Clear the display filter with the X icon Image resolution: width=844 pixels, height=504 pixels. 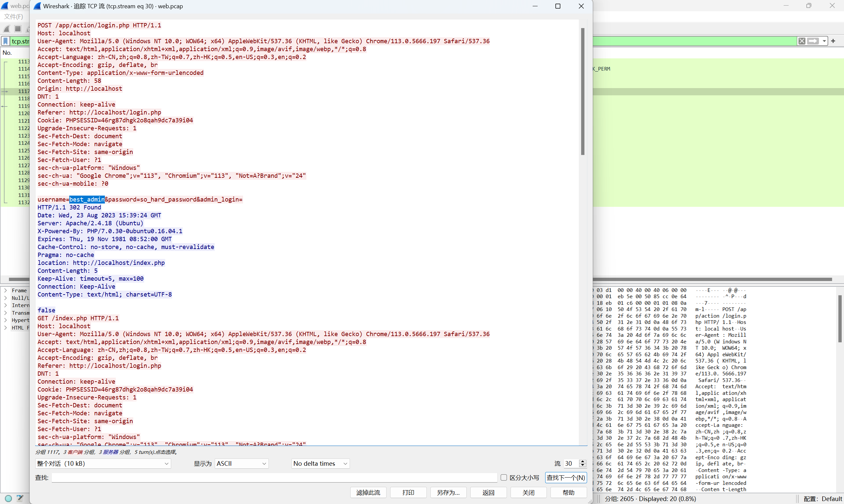802,41
